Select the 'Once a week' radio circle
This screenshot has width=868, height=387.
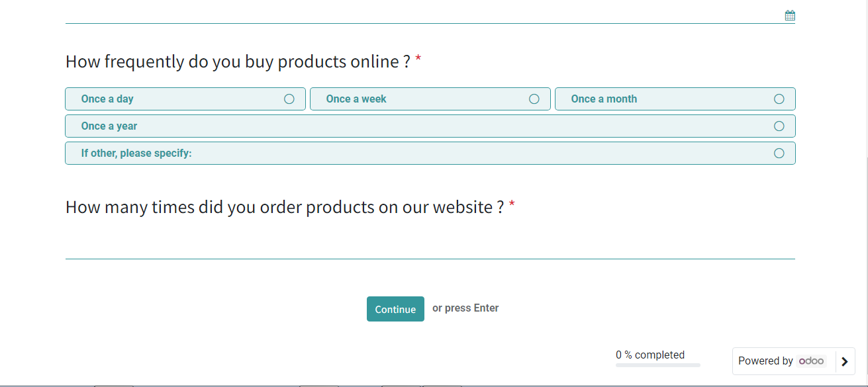click(x=534, y=99)
